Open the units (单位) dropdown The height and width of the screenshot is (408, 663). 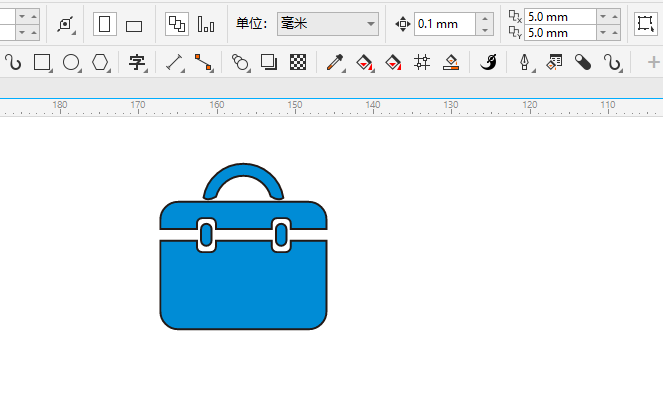328,23
